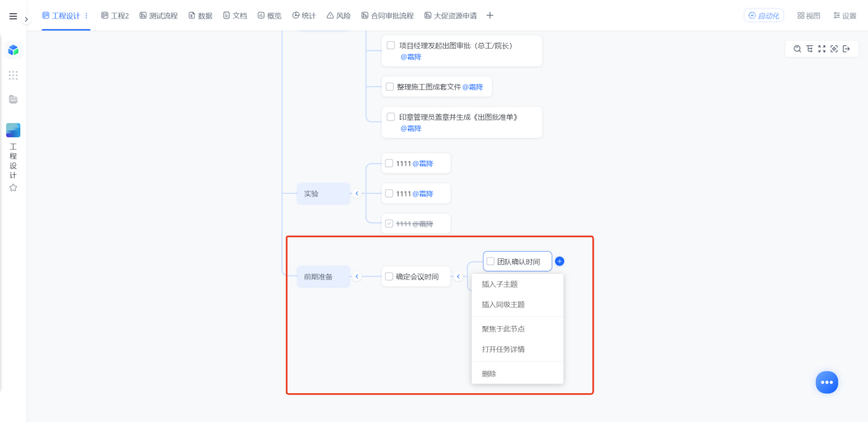Click the blue cube sidebar icon
This screenshot has height=422, width=868.
13,50
